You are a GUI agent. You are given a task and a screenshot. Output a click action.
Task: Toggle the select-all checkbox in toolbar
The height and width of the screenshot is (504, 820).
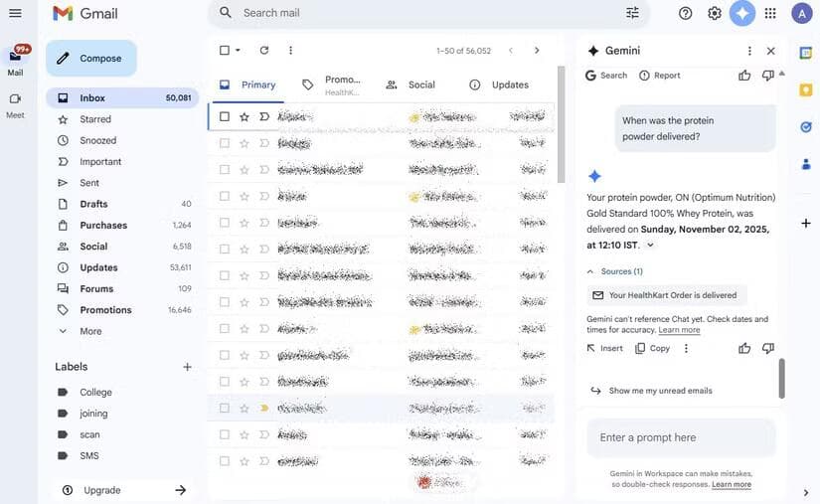225,51
